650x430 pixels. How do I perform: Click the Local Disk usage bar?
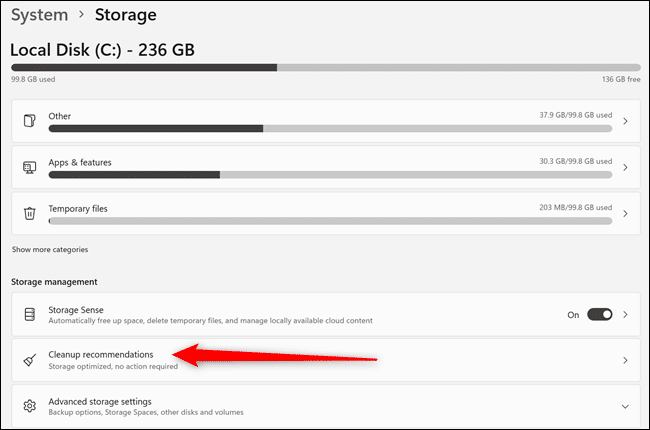pyautogui.click(x=326, y=67)
